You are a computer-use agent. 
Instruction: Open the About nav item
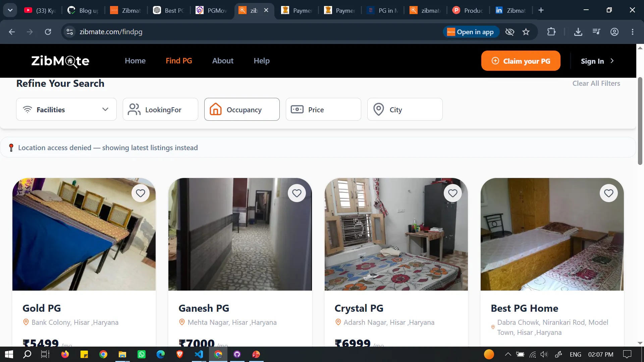click(x=223, y=61)
